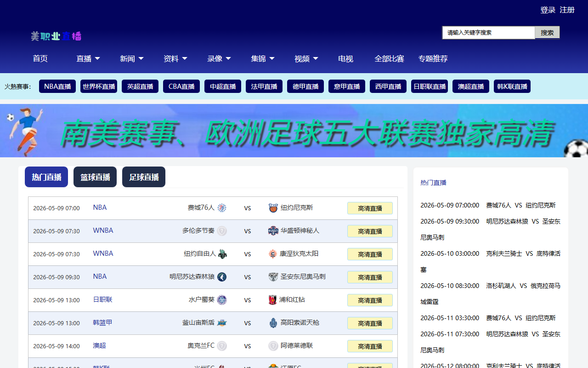Open the 韩K联直播 hot event tag

coord(512,86)
